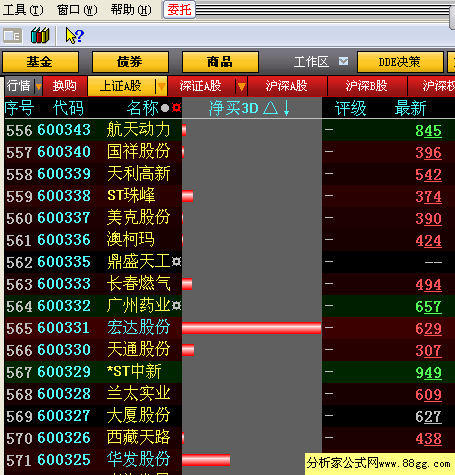The height and width of the screenshot is (475, 455).
Task: Open the 帮助(H) menu
Action: (131, 10)
